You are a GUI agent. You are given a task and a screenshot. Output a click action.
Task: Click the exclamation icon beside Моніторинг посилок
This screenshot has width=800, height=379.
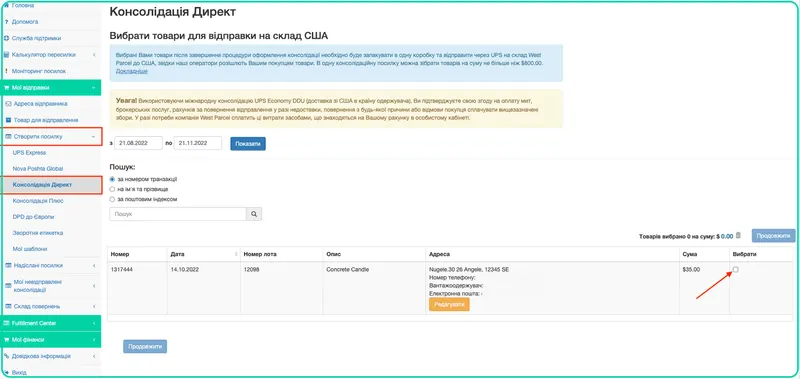click(6, 71)
